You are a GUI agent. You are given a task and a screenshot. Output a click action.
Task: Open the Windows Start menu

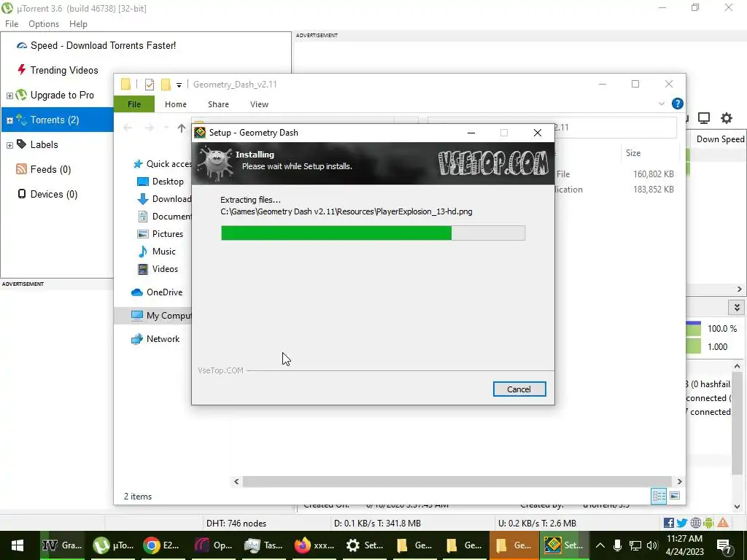[18, 545]
